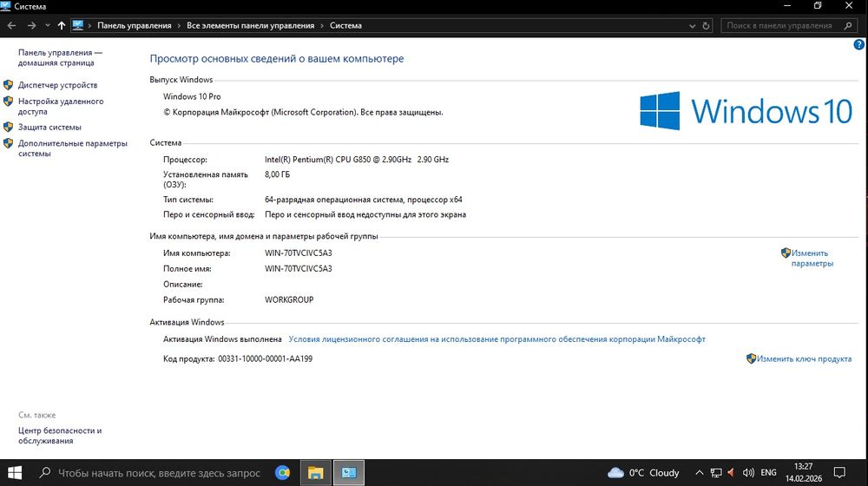Screen dimensions: 868x486
Task: Go back with the left arrow
Action: click(11, 25)
